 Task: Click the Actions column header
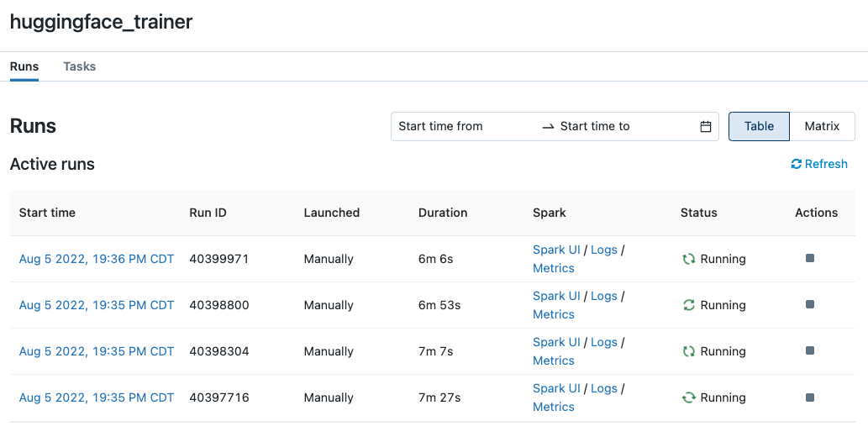(817, 213)
